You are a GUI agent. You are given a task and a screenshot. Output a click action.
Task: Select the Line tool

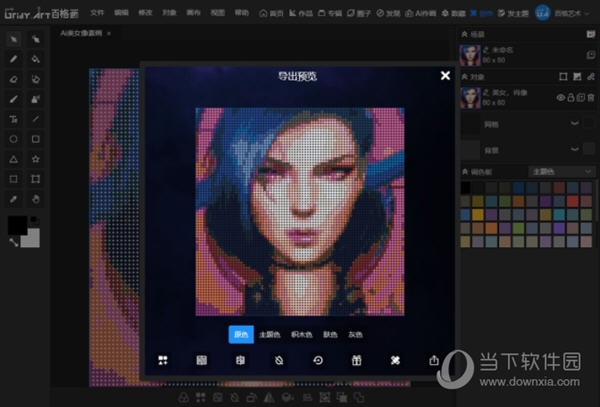(x=36, y=119)
